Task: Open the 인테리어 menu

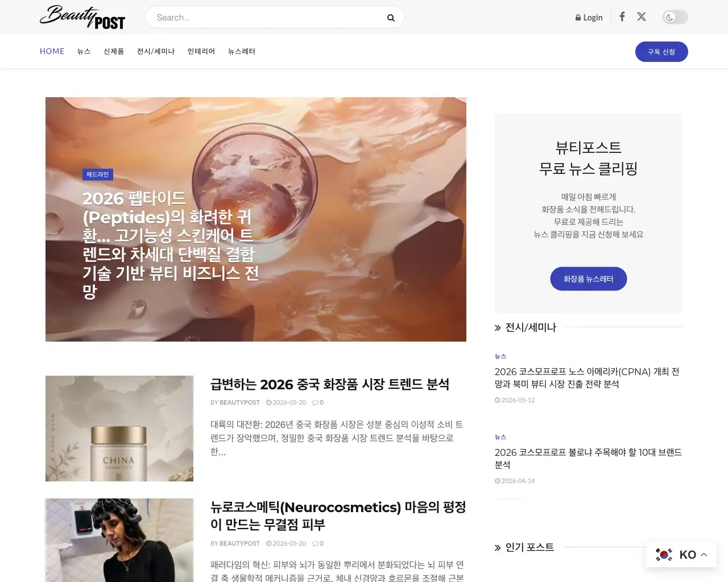Action: click(x=201, y=51)
